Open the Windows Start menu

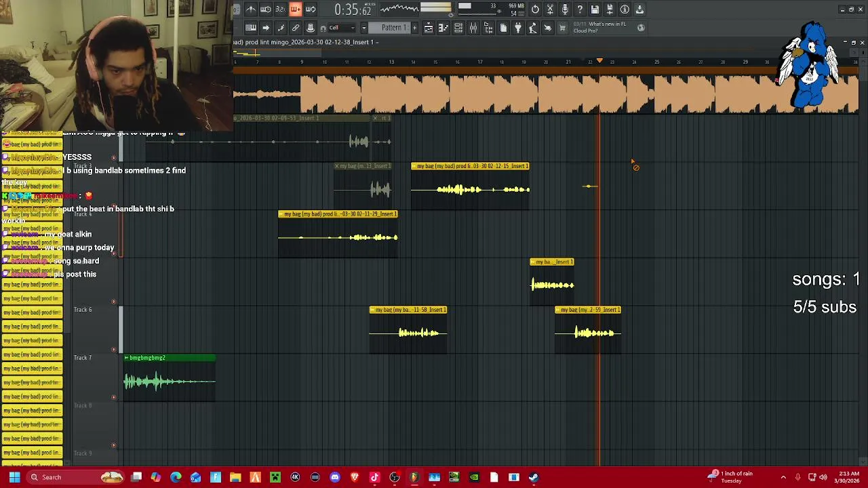14,477
